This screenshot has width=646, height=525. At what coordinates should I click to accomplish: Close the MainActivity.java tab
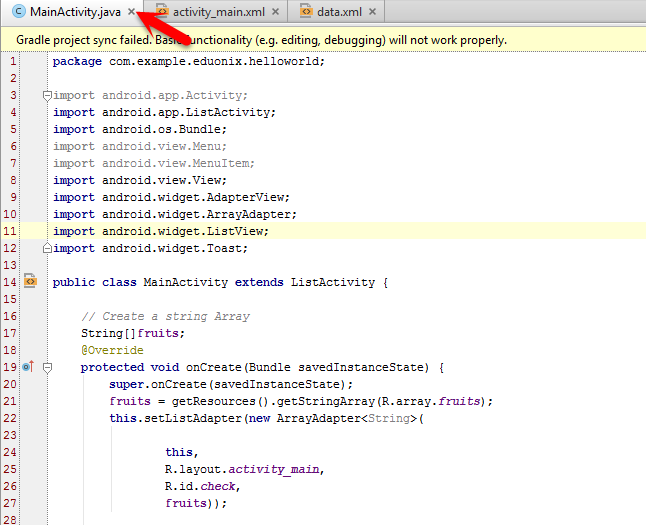point(131,12)
